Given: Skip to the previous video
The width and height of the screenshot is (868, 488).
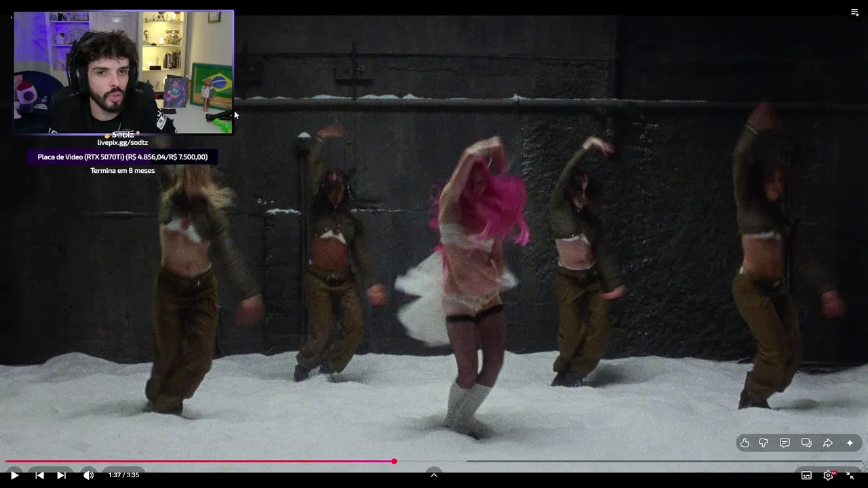Looking at the screenshot, I should click(x=39, y=475).
